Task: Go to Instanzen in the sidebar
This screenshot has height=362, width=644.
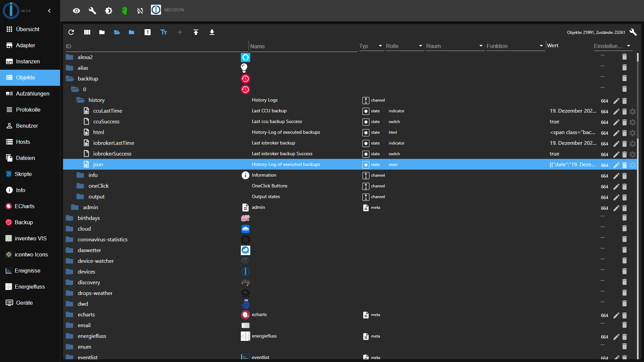Action: coord(30,61)
